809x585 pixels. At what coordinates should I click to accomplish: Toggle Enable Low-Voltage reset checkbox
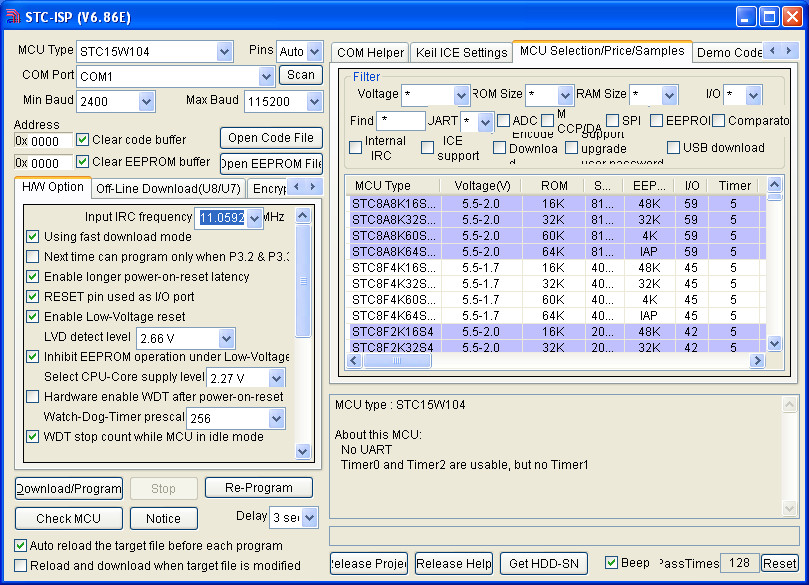[33, 316]
